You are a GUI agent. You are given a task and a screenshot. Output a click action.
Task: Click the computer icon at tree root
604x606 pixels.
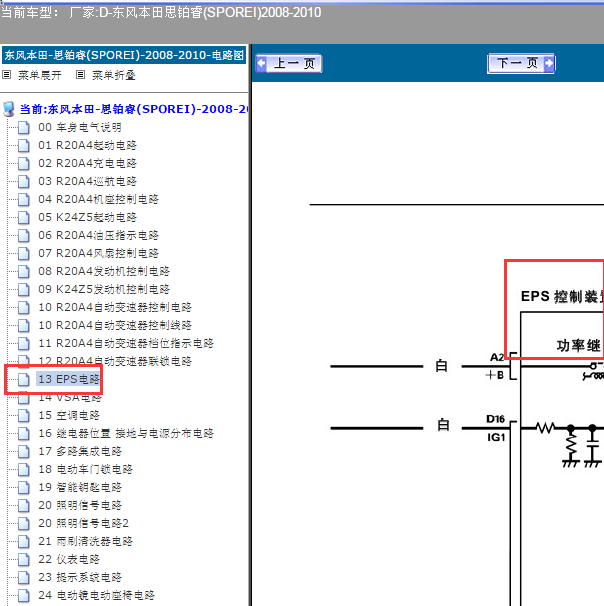click(x=9, y=109)
